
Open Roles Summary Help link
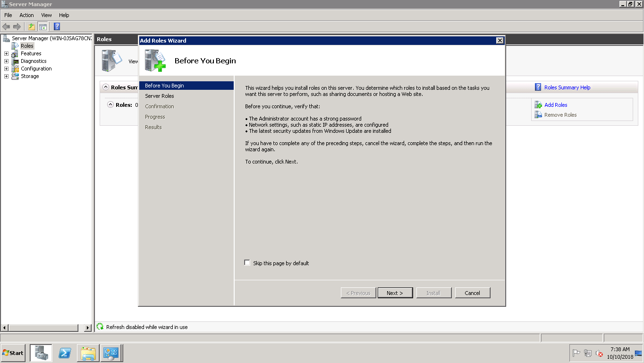567,87
